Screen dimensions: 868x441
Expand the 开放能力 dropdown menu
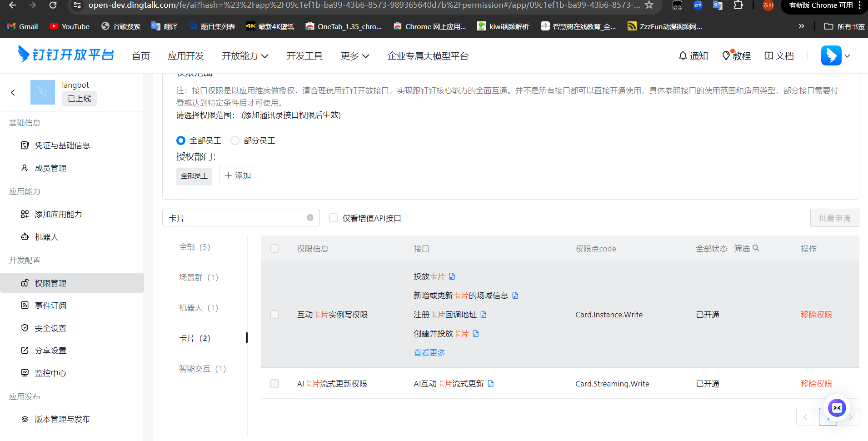pos(245,55)
